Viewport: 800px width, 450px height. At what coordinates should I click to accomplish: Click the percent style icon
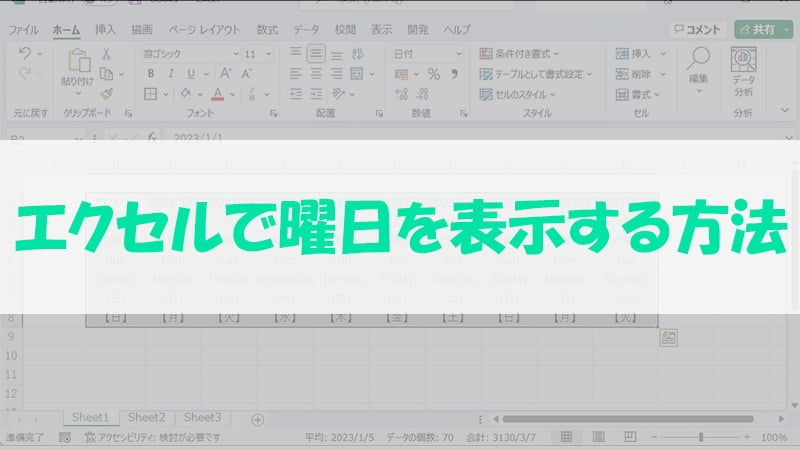pyautogui.click(x=434, y=74)
